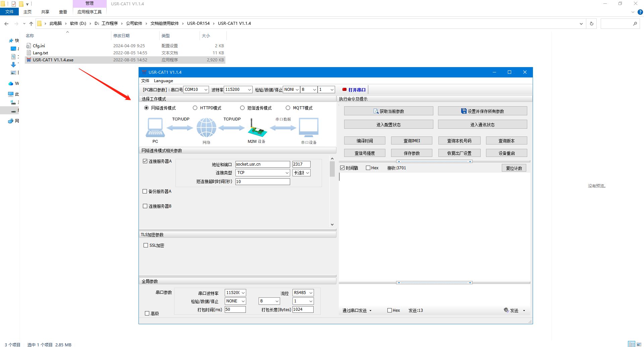Open the COM10 serial port dropdown
644x347 pixels.
click(196, 90)
